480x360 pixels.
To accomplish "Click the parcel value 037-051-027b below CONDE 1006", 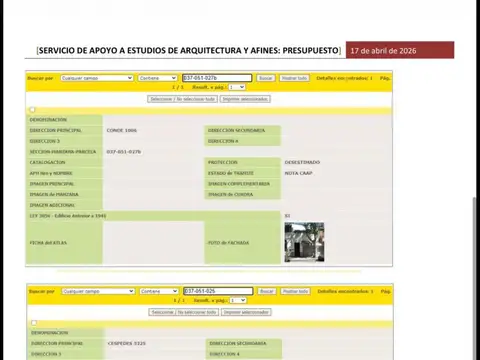I will tap(124, 152).
